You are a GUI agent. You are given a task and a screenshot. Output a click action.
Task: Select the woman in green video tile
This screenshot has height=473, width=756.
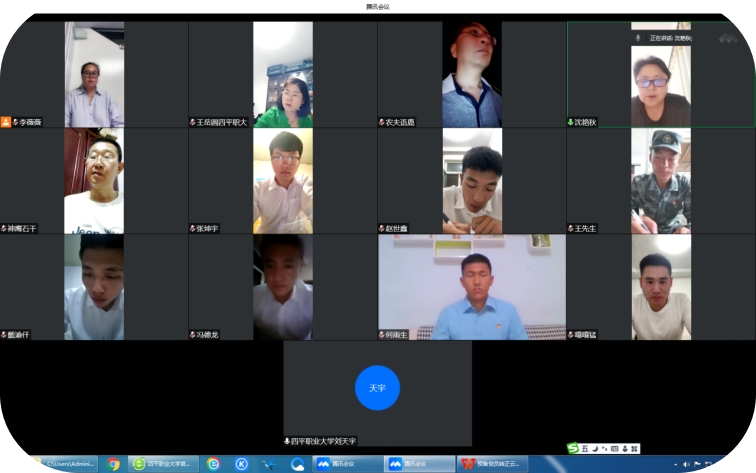[x=283, y=74]
